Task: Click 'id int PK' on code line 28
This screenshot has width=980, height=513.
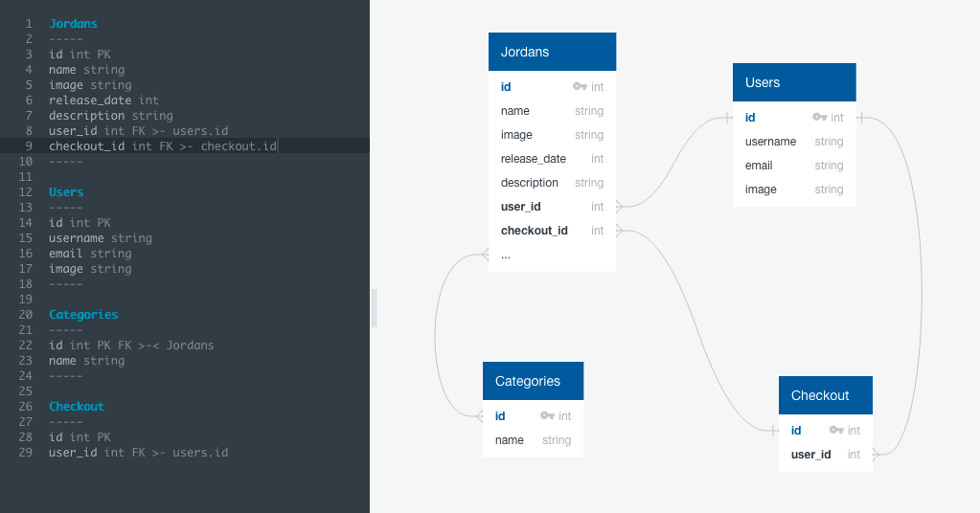Action: [x=80, y=436]
